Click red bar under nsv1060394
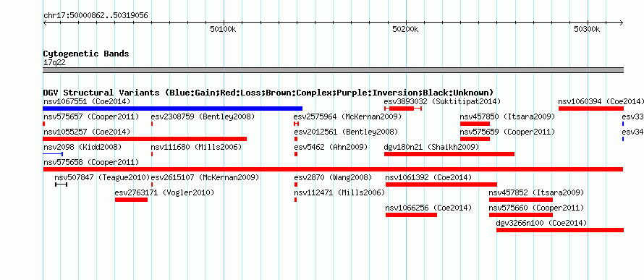 [591, 109]
